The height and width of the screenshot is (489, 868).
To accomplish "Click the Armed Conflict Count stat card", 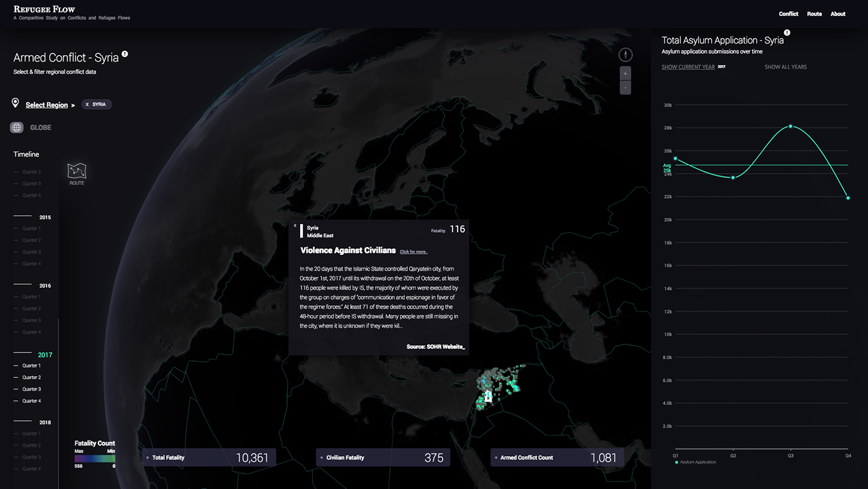I will pyautogui.click(x=557, y=457).
